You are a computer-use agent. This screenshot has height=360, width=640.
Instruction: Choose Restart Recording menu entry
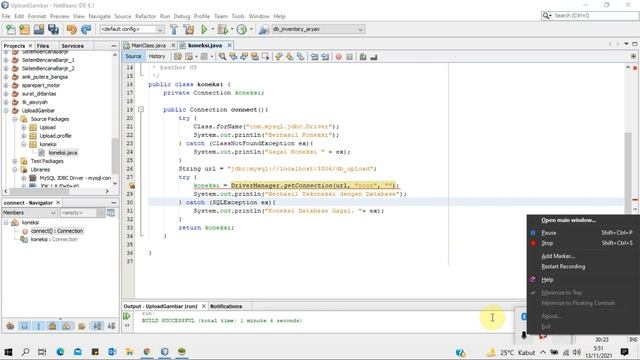563,267
